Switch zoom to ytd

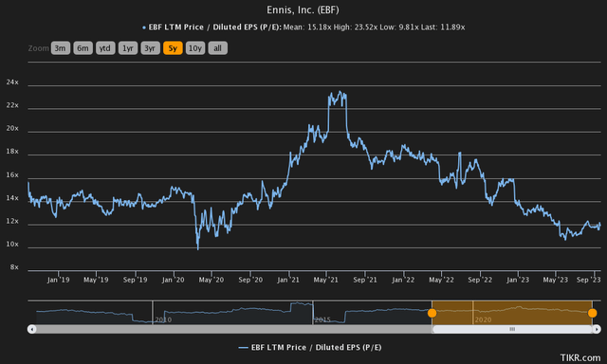click(105, 48)
